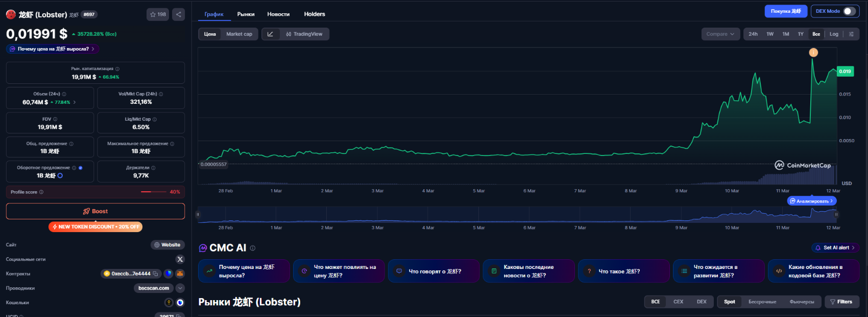Copy the 0xeccb...7e4444 contract address

tap(156, 274)
